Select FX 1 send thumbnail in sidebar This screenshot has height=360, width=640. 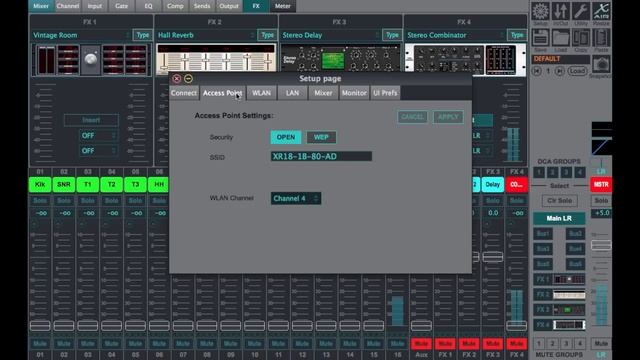pos(569,280)
